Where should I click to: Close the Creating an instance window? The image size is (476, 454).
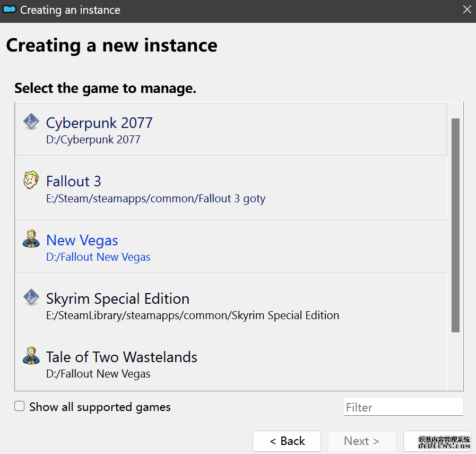tap(467, 10)
